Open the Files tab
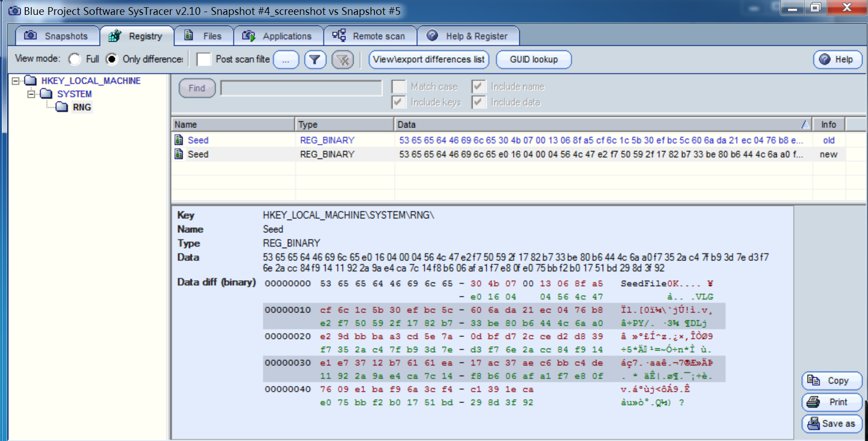Viewport: 868px width, 441px height. [x=204, y=36]
